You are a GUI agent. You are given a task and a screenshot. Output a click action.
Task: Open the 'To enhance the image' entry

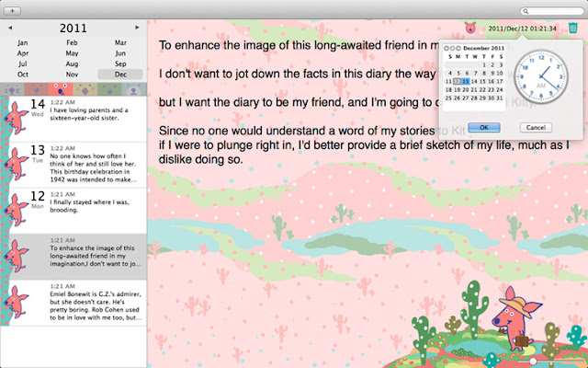coord(73,257)
